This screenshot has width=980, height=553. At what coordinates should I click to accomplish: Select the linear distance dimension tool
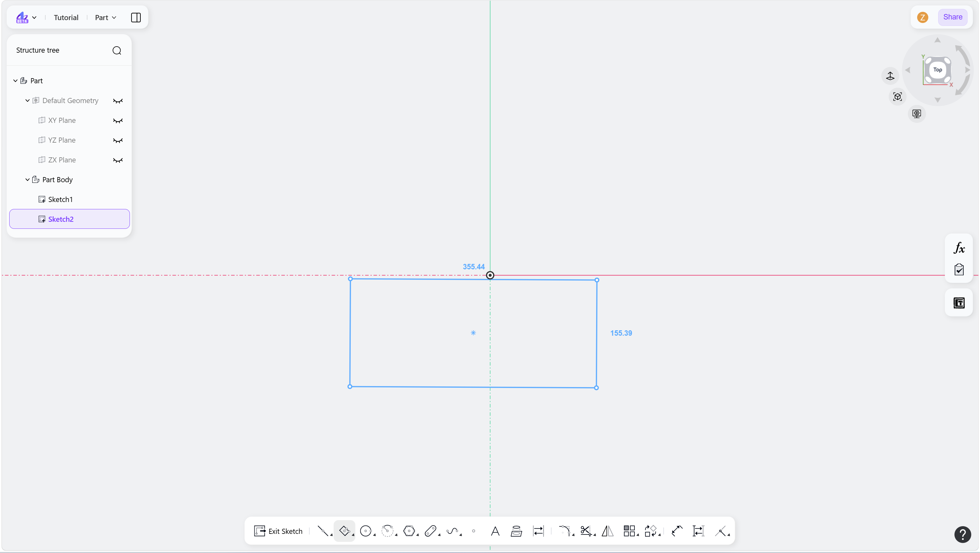699,531
